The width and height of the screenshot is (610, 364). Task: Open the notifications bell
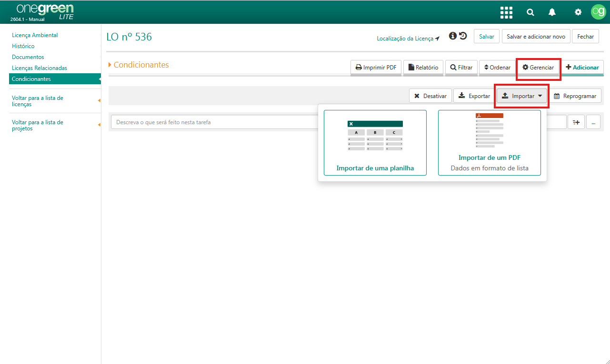[552, 12]
